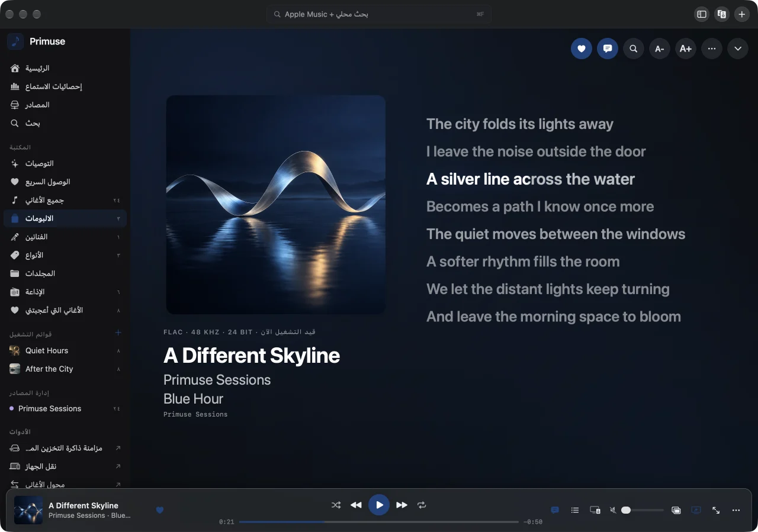Viewport: 758px width, 532px height.
Task: Open the play queue list icon
Action: point(575,510)
